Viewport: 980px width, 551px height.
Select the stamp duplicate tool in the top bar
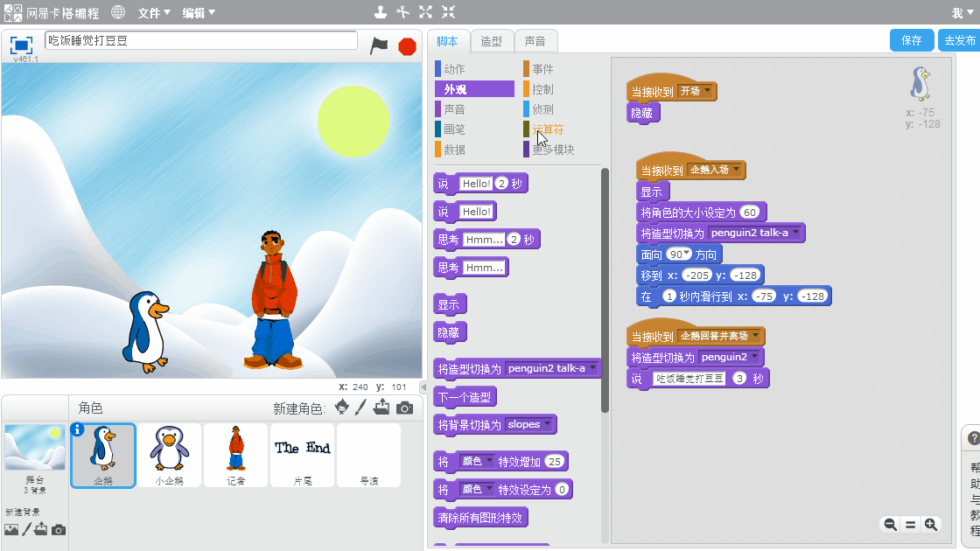pos(380,12)
